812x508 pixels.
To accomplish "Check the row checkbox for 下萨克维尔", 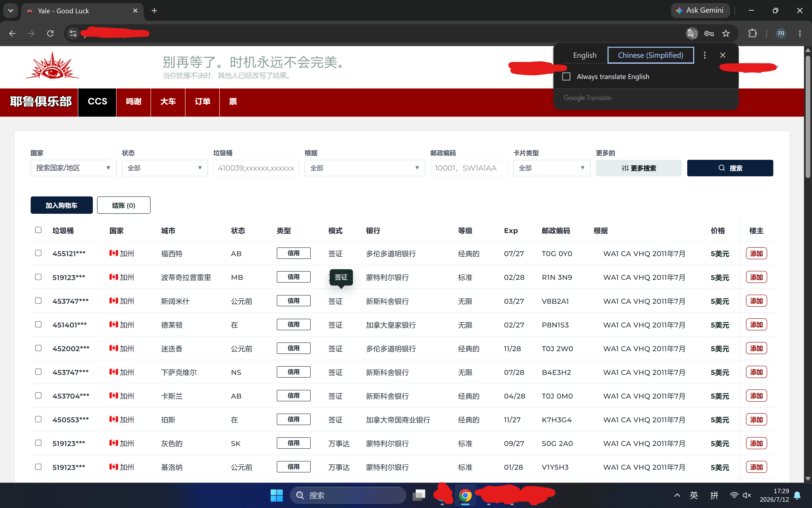I will click(x=38, y=372).
